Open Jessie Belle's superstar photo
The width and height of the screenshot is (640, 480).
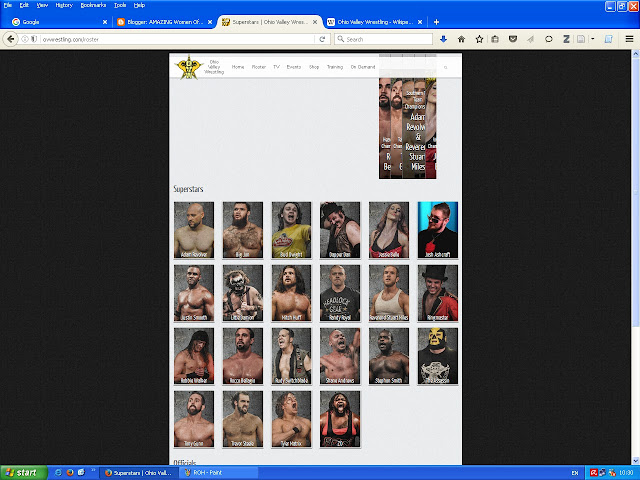click(389, 230)
